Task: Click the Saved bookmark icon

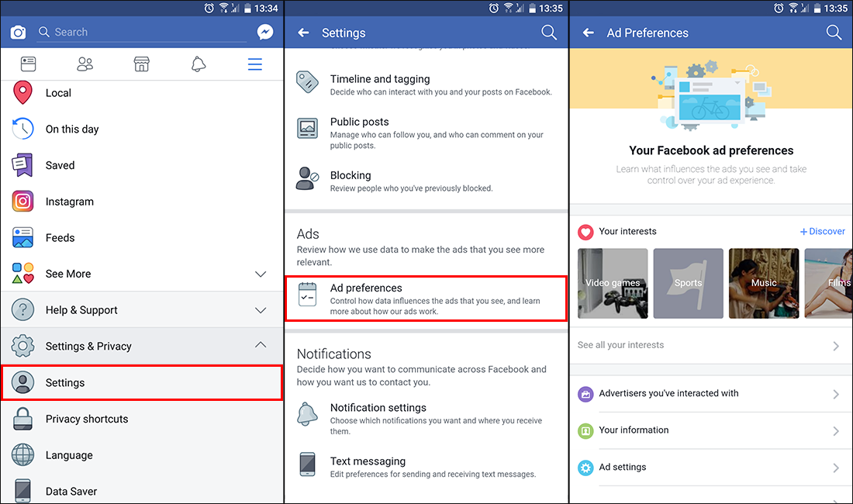Action: [x=22, y=165]
